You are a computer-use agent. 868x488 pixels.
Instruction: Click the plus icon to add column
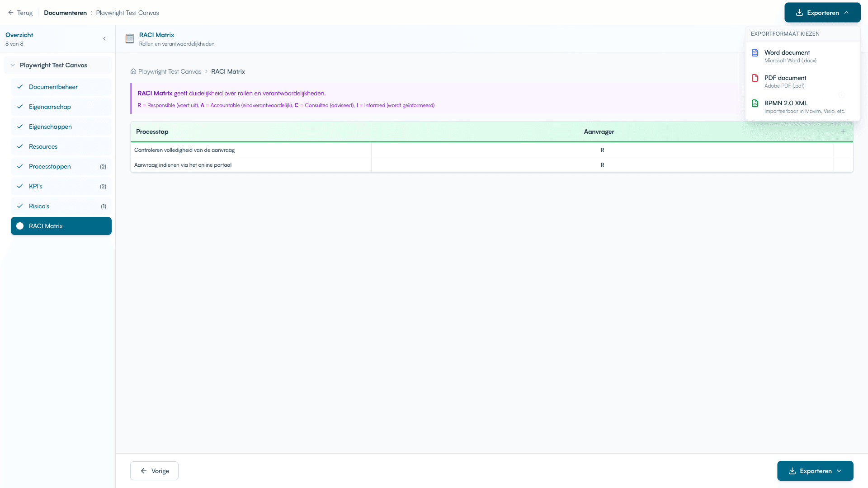click(843, 131)
